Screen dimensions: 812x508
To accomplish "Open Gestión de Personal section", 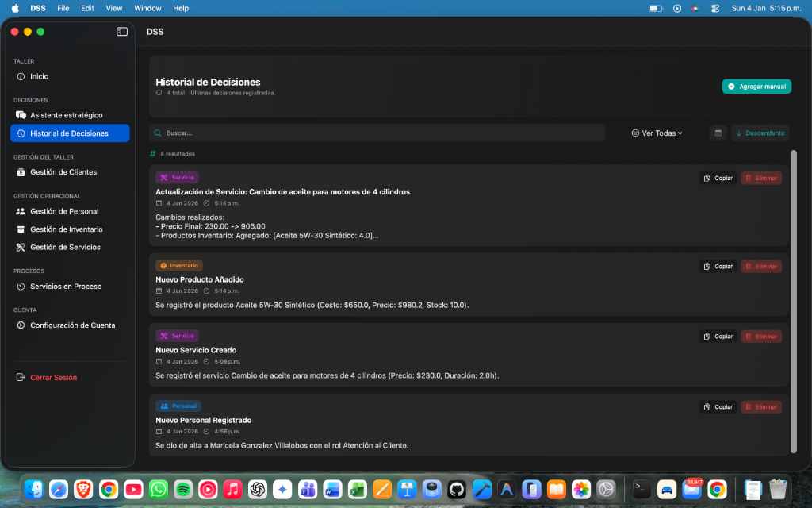I will [x=64, y=212].
